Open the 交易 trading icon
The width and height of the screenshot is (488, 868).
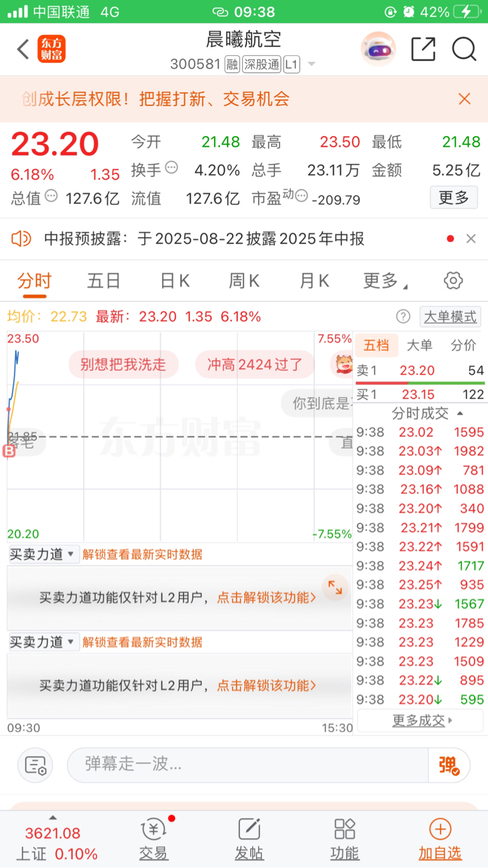pos(154,840)
